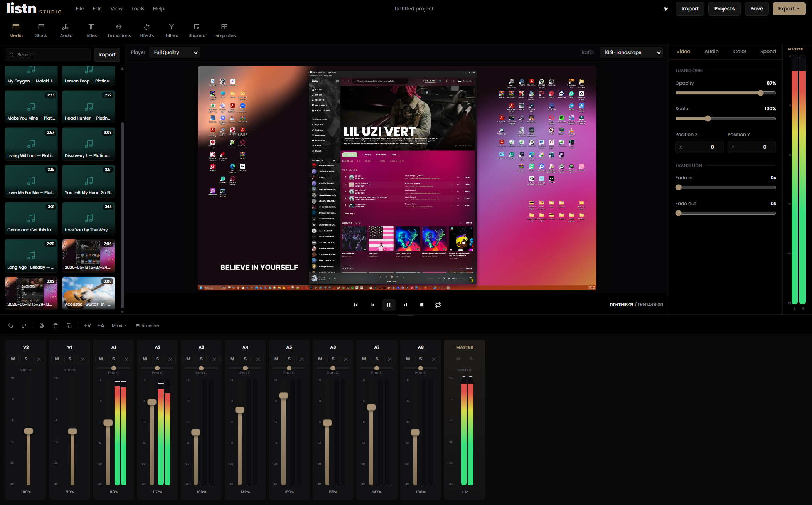Remove mixer channel A3 with its X icon

pos(214,359)
